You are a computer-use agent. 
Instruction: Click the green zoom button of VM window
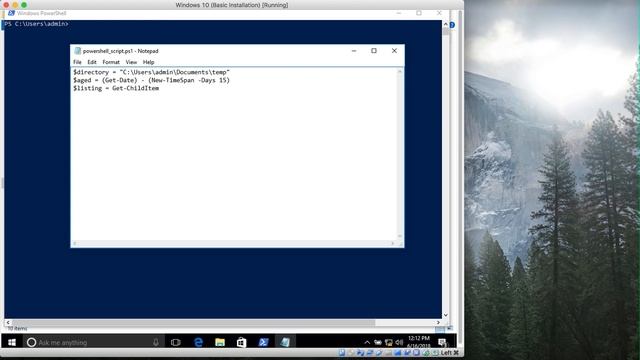[24, 5]
